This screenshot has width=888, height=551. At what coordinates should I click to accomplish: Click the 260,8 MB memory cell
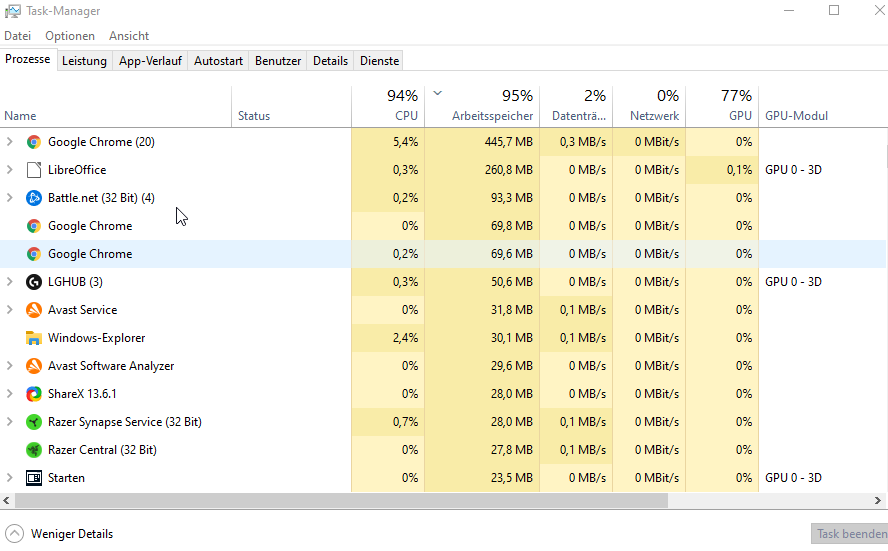[x=482, y=170]
